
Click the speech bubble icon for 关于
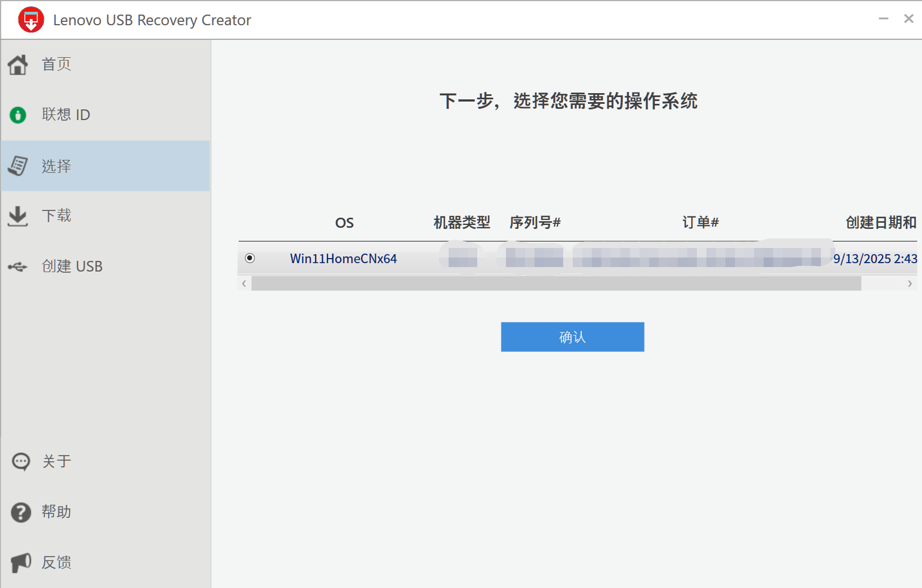click(21, 462)
